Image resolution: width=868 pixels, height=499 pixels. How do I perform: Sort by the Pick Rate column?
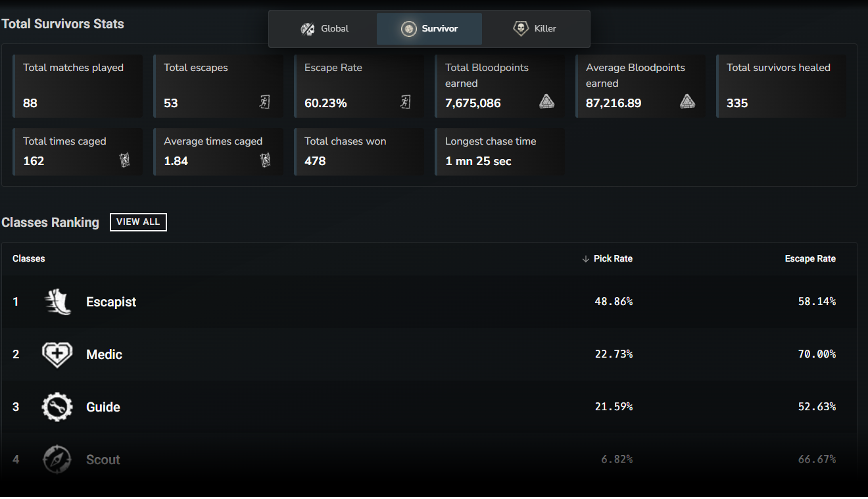pyautogui.click(x=613, y=259)
